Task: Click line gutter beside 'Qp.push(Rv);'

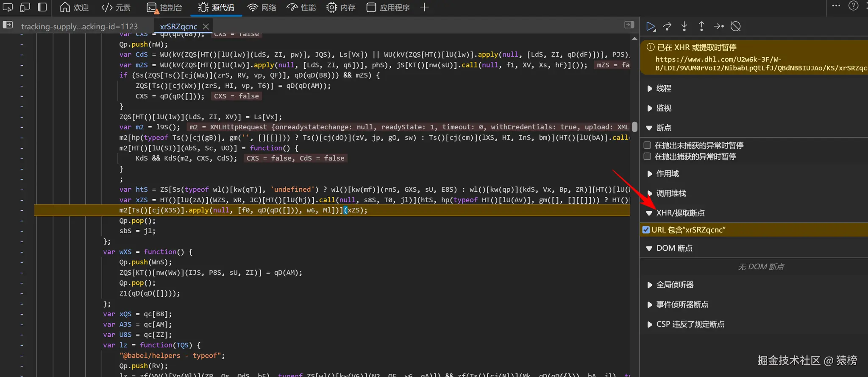Action: [x=22, y=366]
